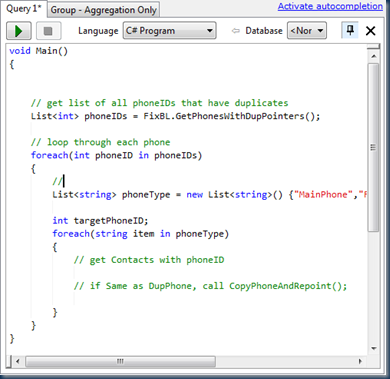Click the horizontal scrollbar left arrow

tap(18, 361)
